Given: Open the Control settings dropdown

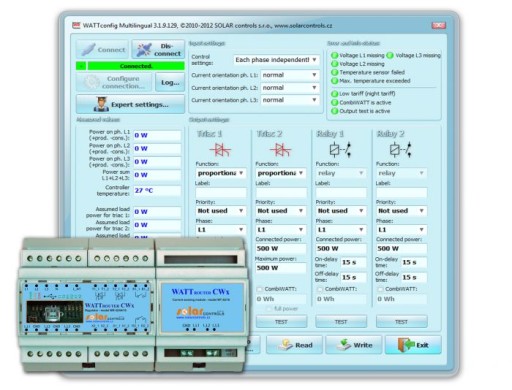Looking at the screenshot, I should [276, 60].
